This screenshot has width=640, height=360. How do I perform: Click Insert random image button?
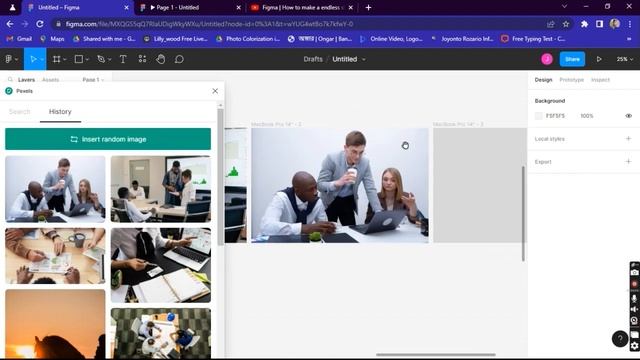108,139
